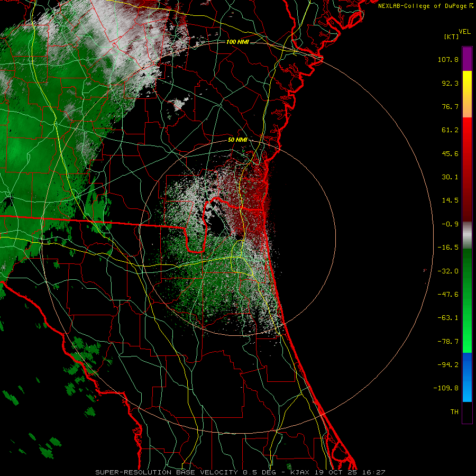Click the 45.6 velocity scale value

[450, 153]
